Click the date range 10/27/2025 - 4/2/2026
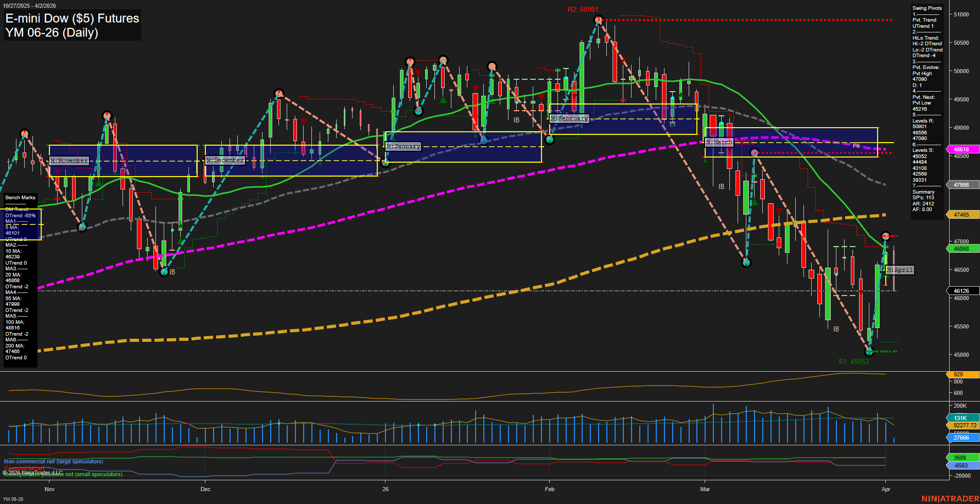Image resolution: width=980 pixels, height=504 pixels. pyautogui.click(x=30, y=5)
